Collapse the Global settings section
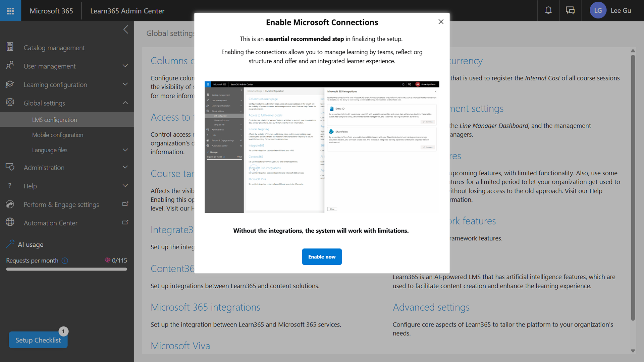This screenshot has width=644, height=362. (125, 103)
